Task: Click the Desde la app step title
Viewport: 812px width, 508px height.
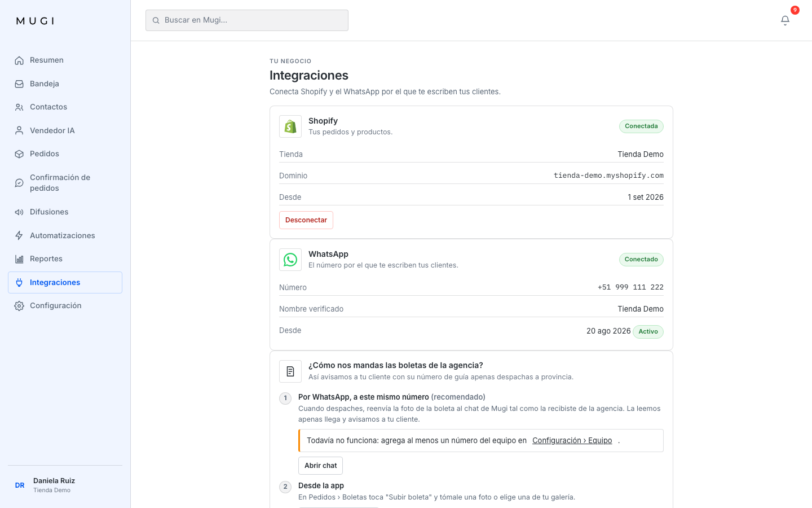Action: [321, 486]
